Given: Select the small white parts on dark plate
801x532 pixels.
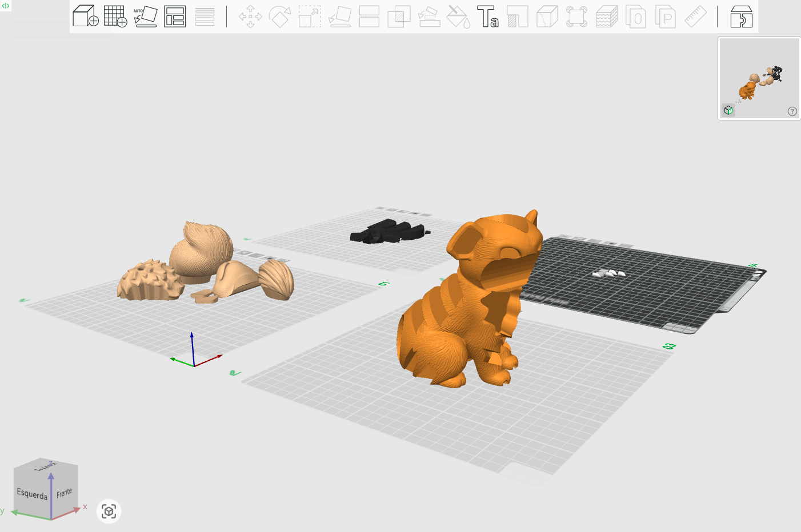Looking at the screenshot, I should [608, 273].
